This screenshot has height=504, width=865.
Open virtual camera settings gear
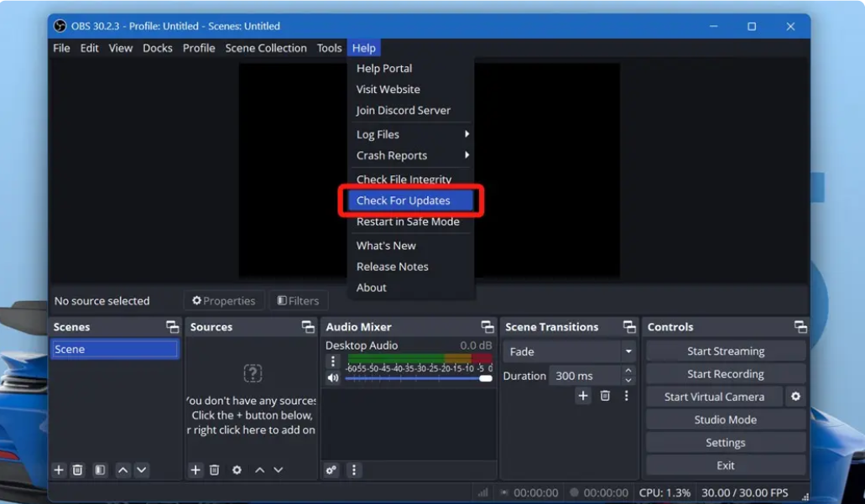pos(795,397)
